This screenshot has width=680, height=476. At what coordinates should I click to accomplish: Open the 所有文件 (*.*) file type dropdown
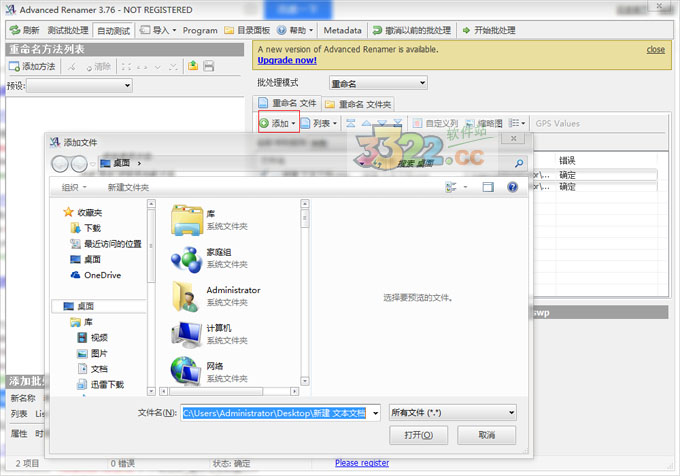[453, 413]
